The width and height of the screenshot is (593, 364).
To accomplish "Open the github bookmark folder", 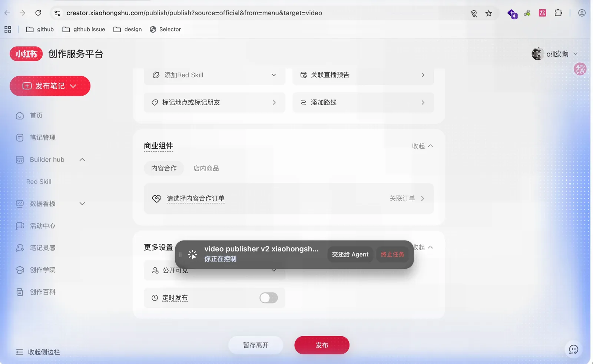I will [40, 29].
